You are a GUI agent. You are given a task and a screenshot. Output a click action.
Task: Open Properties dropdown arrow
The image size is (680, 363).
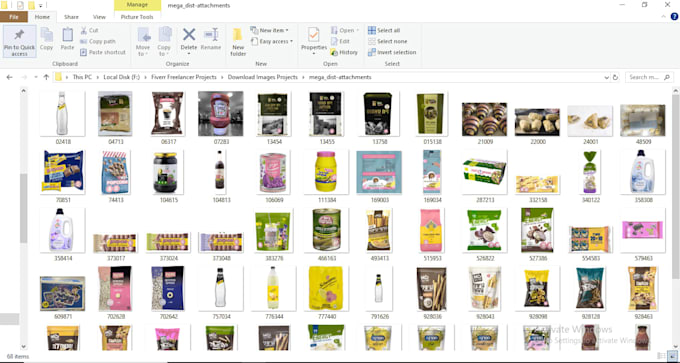pos(314,54)
